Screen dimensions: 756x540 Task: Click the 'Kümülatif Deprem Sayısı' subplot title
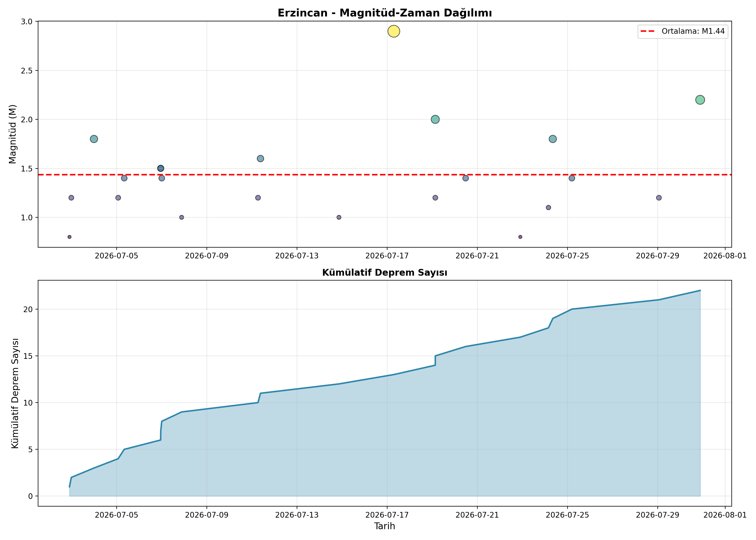coord(385,273)
